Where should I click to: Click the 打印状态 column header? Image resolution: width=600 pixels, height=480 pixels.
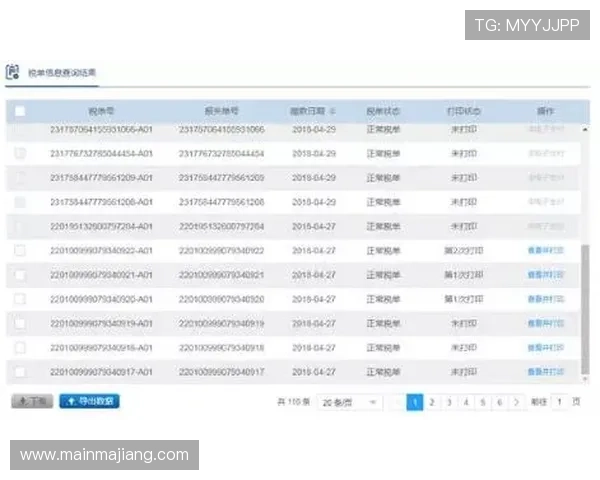coord(464,111)
